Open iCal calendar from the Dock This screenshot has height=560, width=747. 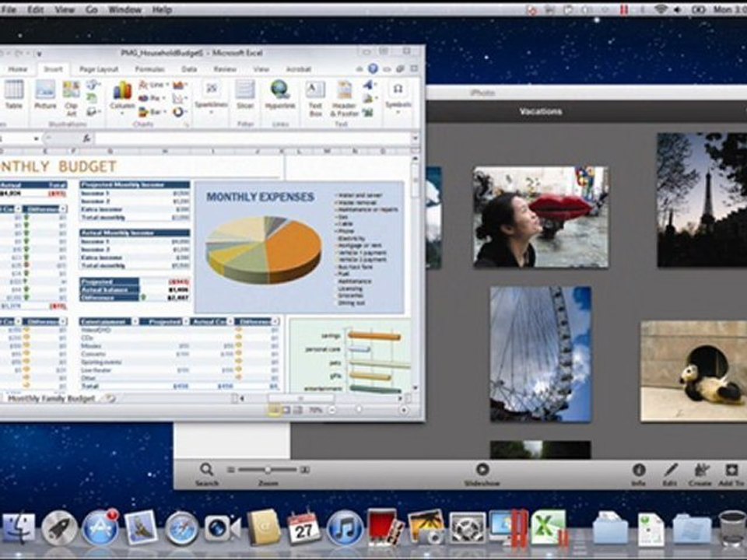coord(303,527)
